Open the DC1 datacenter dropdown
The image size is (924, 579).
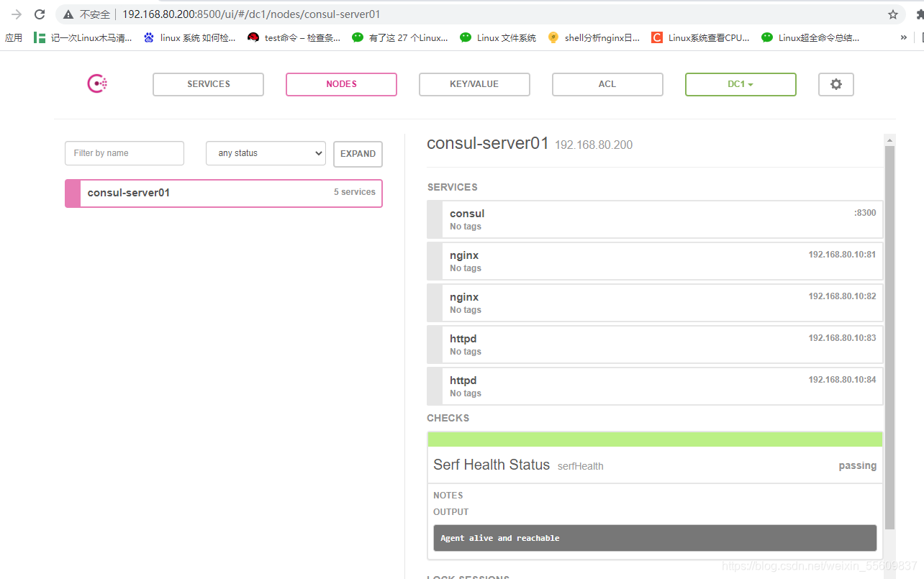point(740,84)
